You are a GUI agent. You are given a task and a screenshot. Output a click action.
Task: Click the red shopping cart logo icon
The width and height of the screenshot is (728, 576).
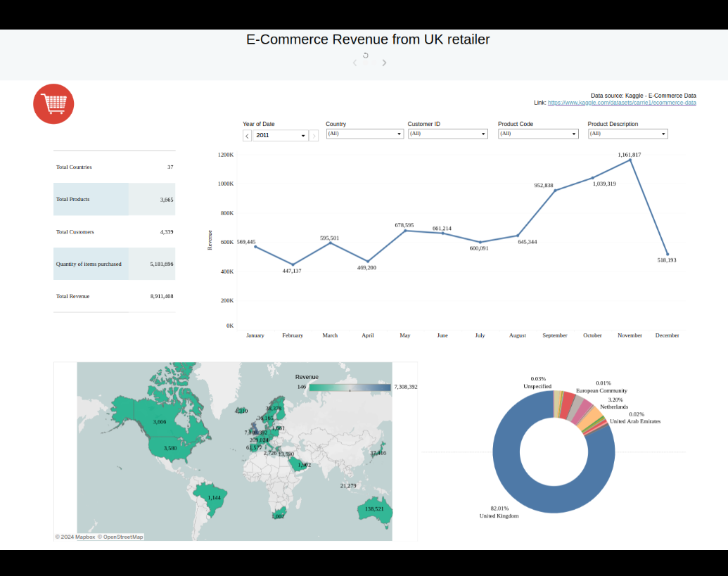click(53, 103)
